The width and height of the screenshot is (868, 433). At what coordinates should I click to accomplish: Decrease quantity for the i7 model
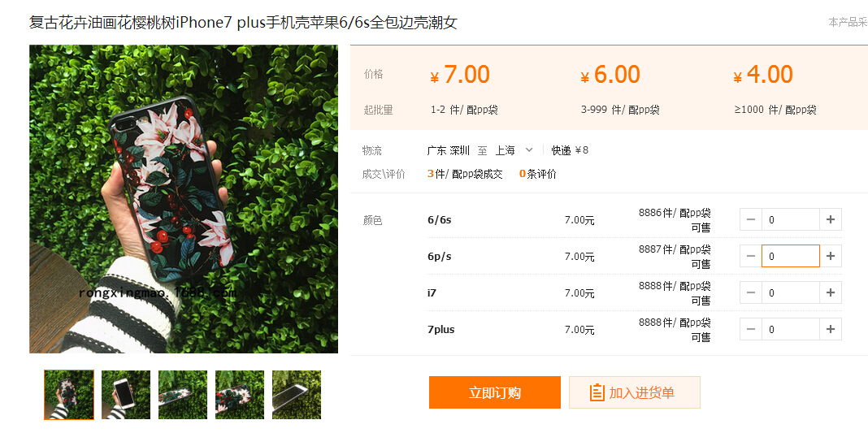pyautogui.click(x=751, y=292)
